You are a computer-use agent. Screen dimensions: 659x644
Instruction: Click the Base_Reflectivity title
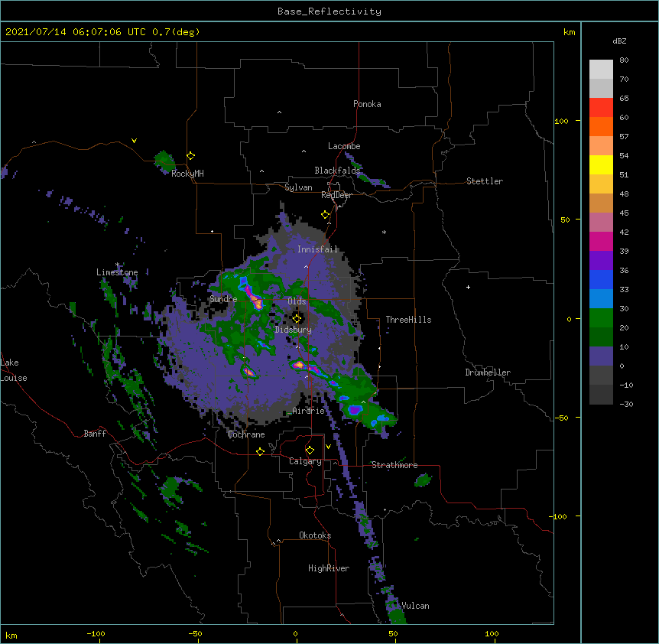pos(329,11)
